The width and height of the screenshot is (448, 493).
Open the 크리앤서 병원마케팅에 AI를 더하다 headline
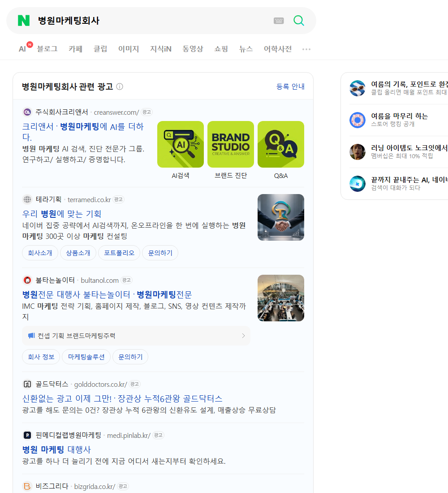pos(83,132)
